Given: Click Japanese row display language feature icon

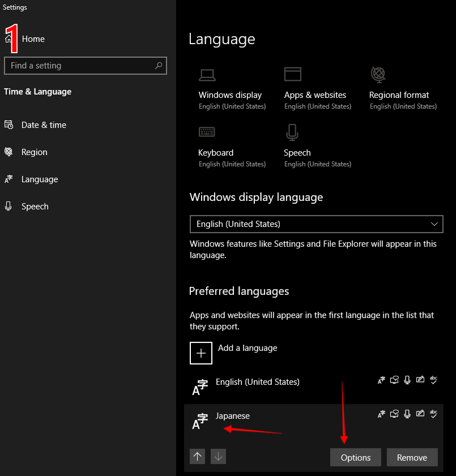Looking at the screenshot, I should [x=381, y=414].
